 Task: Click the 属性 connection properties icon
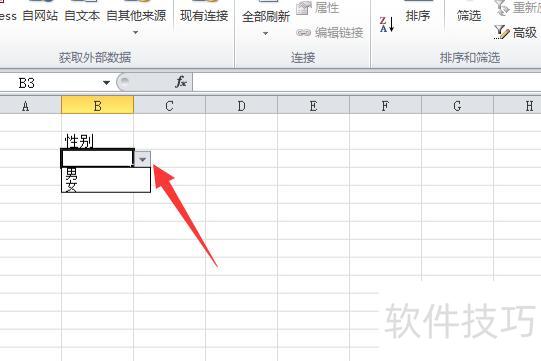click(304, 8)
